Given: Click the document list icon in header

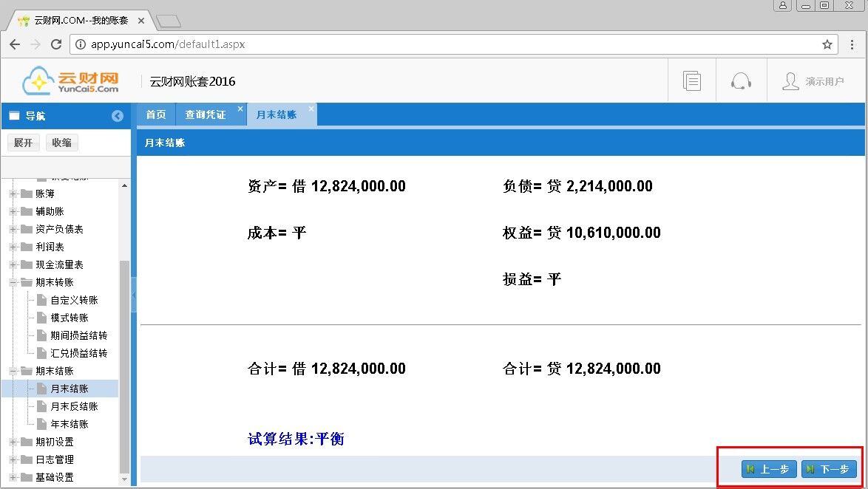Looking at the screenshot, I should click(692, 81).
